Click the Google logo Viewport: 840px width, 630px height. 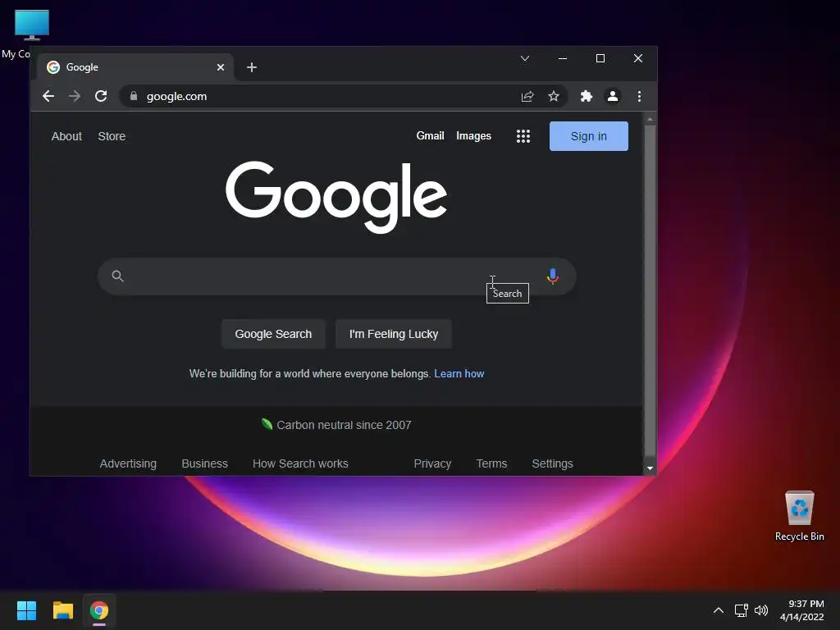(x=336, y=197)
